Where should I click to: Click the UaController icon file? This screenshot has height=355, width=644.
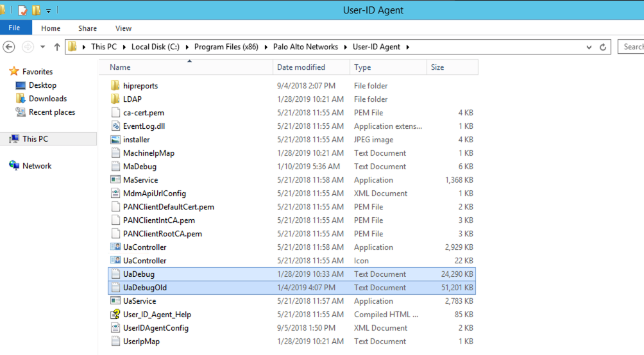(x=115, y=261)
